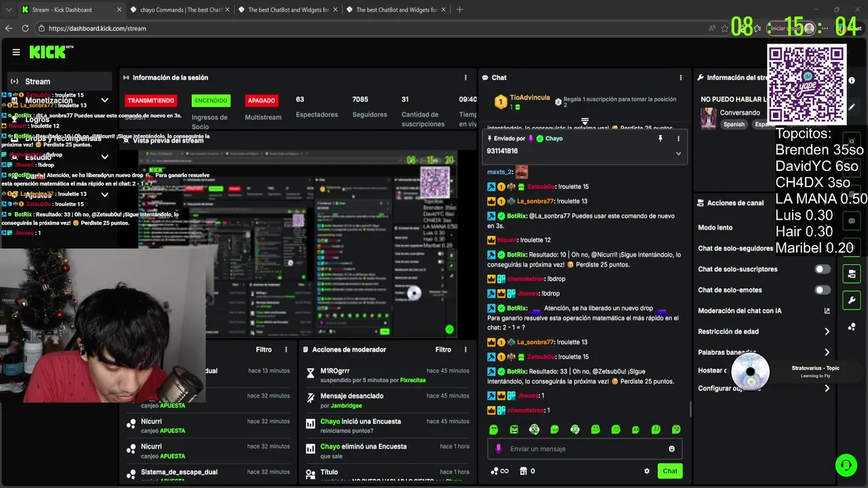Open Moderación del chat con IA external link
868x488 pixels.
(827, 311)
